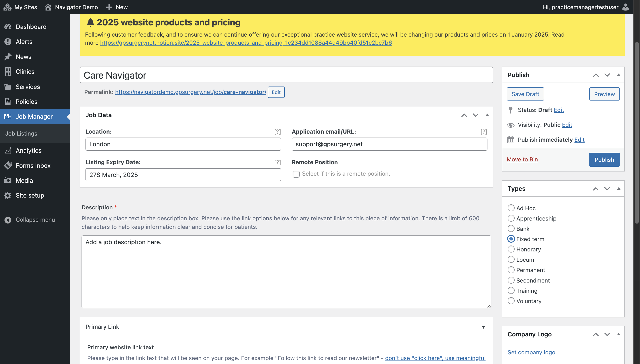Tick the Remote Position checkbox
Viewport: 640px width, 364px height.
pyautogui.click(x=296, y=174)
